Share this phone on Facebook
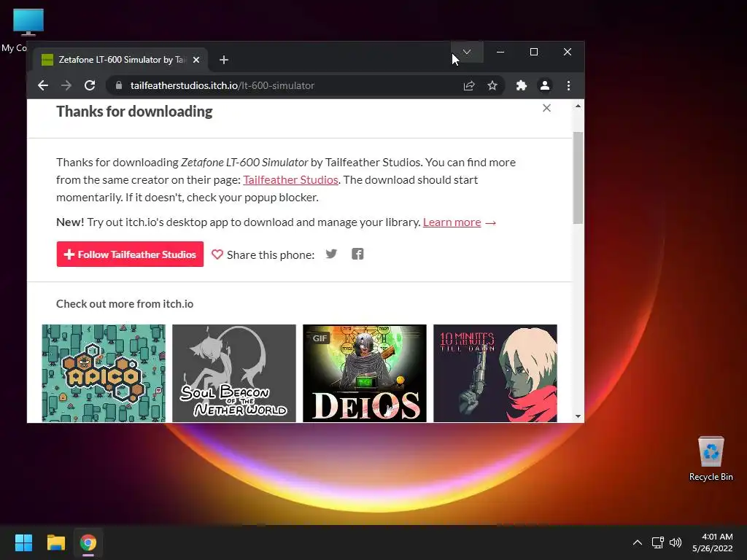This screenshot has height=560, width=747. click(357, 254)
